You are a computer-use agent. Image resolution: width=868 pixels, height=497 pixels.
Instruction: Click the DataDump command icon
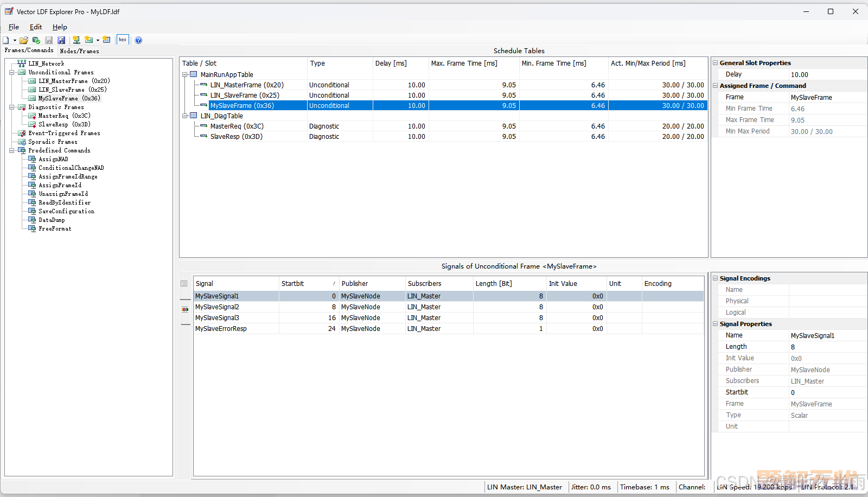[x=32, y=220]
